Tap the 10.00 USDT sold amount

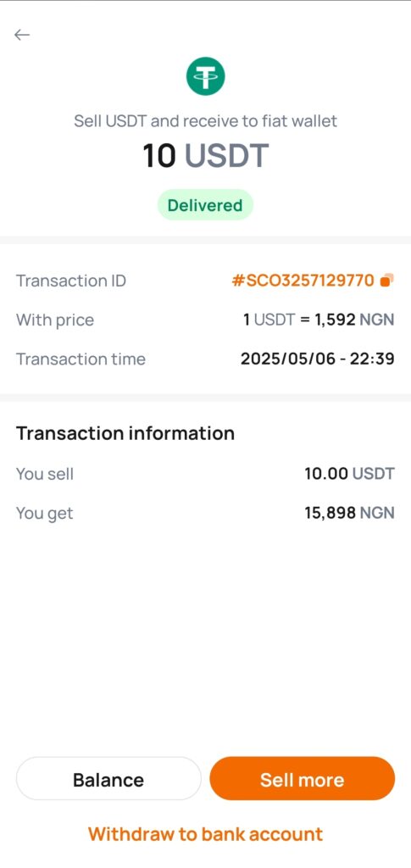pos(350,474)
